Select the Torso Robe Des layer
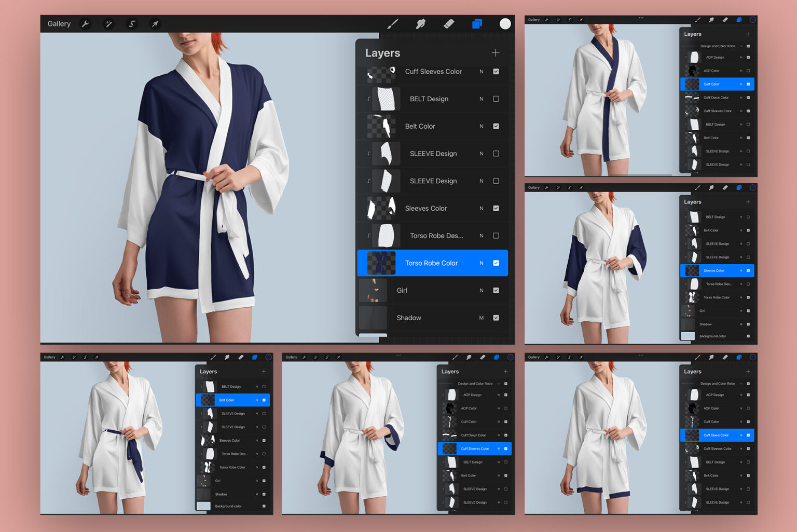 [x=437, y=236]
